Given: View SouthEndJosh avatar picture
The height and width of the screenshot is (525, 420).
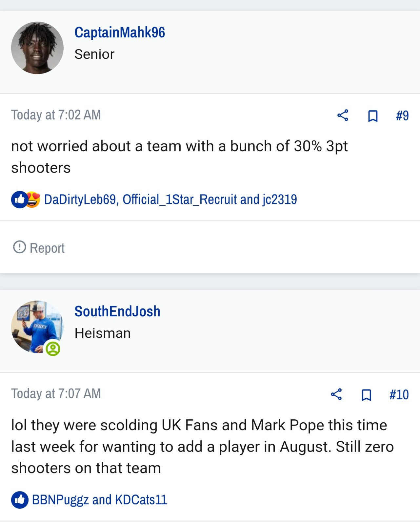Looking at the screenshot, I should pyautogui.click(x=37, y=327).
